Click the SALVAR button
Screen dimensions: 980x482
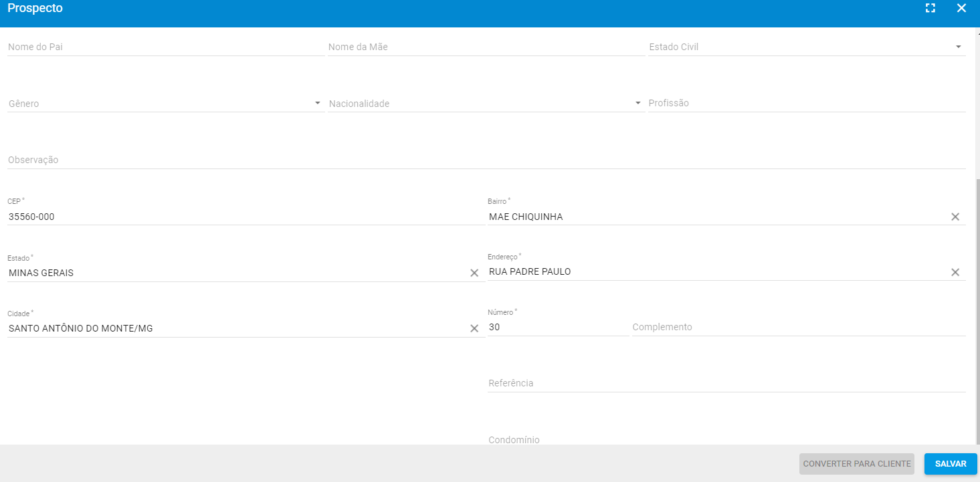coord(950,464)
